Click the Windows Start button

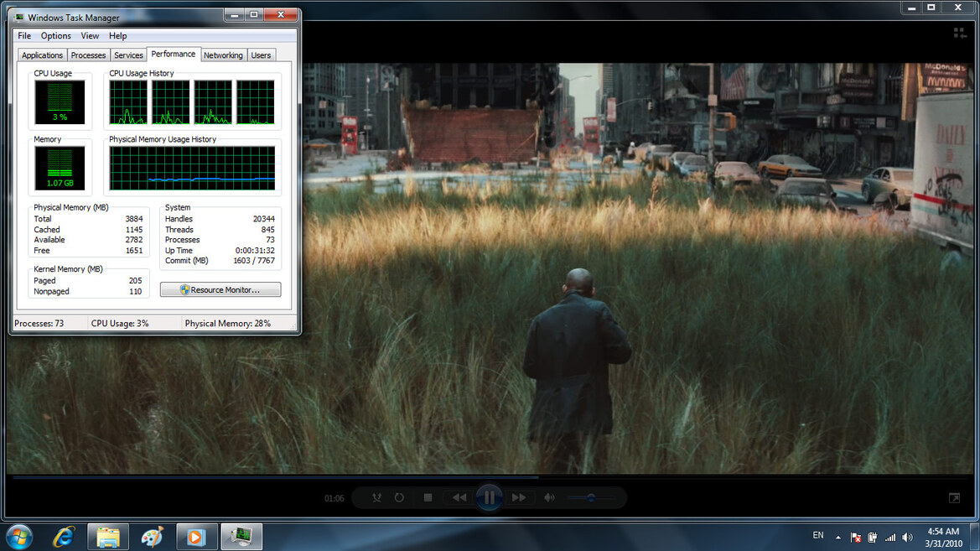19,538
